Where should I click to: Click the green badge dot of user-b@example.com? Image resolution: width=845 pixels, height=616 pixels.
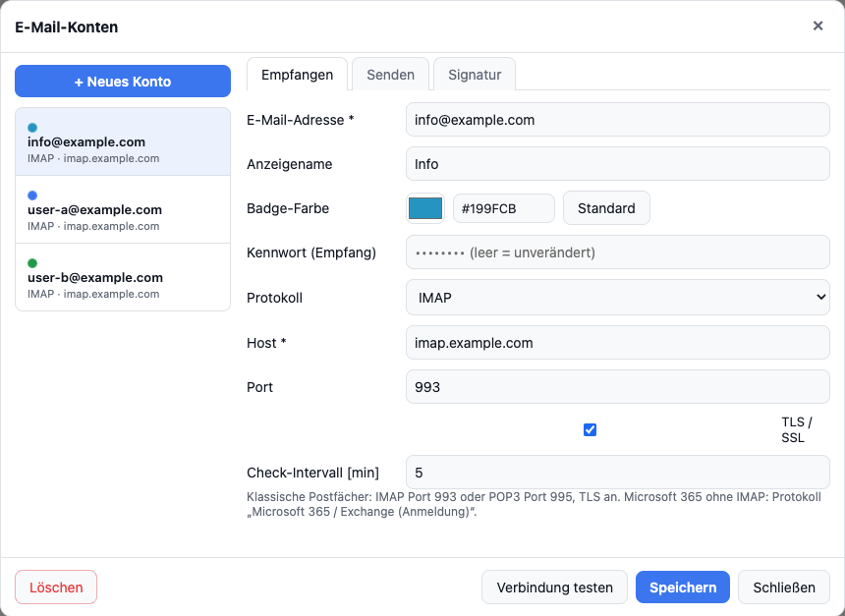point(32,263)
